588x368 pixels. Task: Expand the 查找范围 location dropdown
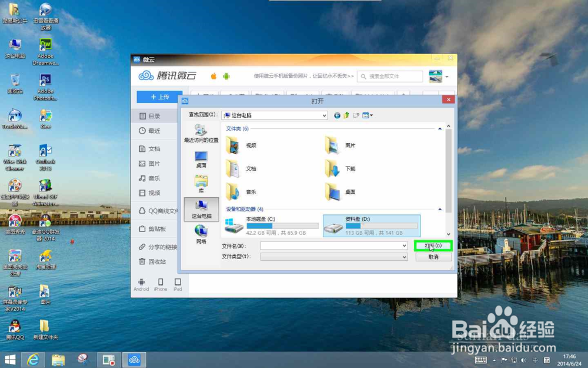click(325, 115)
